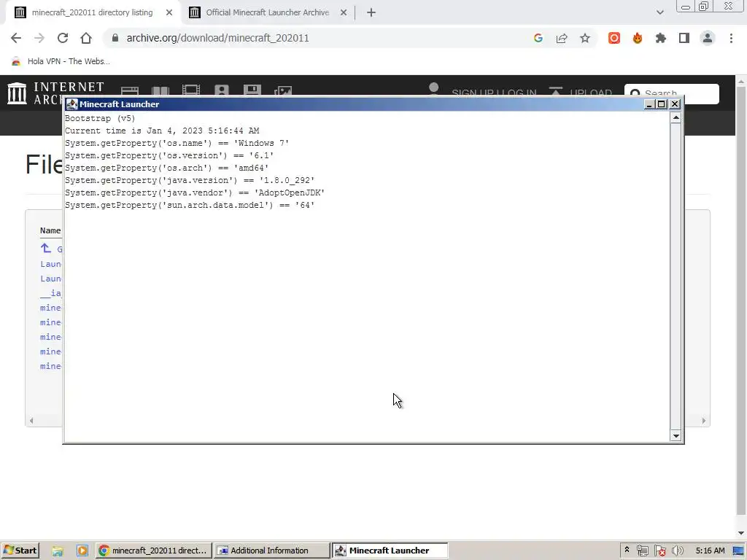This screenshot has width=747, height=560.
Task: Open Chrome three-dot menu
Action: (x=731, y=38)
